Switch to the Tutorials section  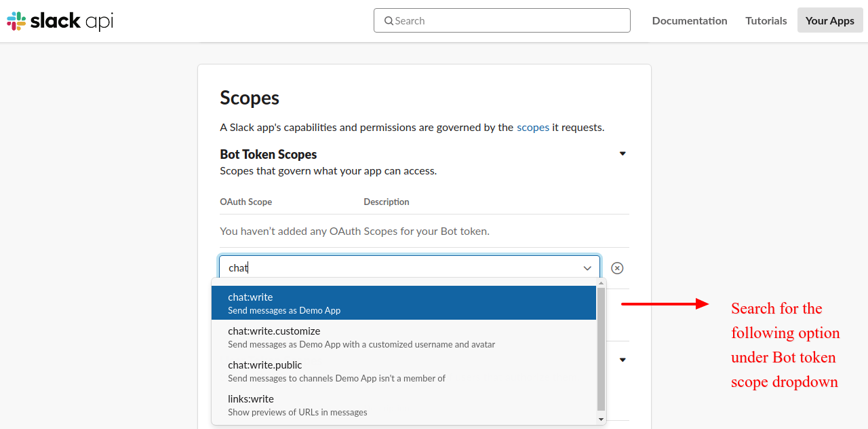(766, 20)
